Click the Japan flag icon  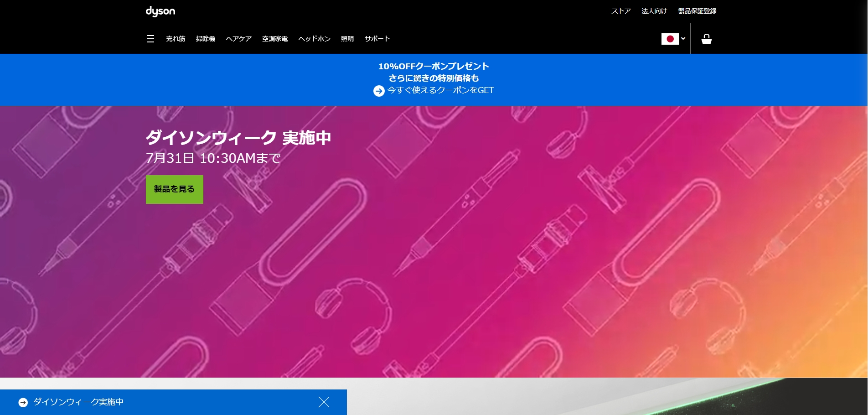click(x=670, y=39)
